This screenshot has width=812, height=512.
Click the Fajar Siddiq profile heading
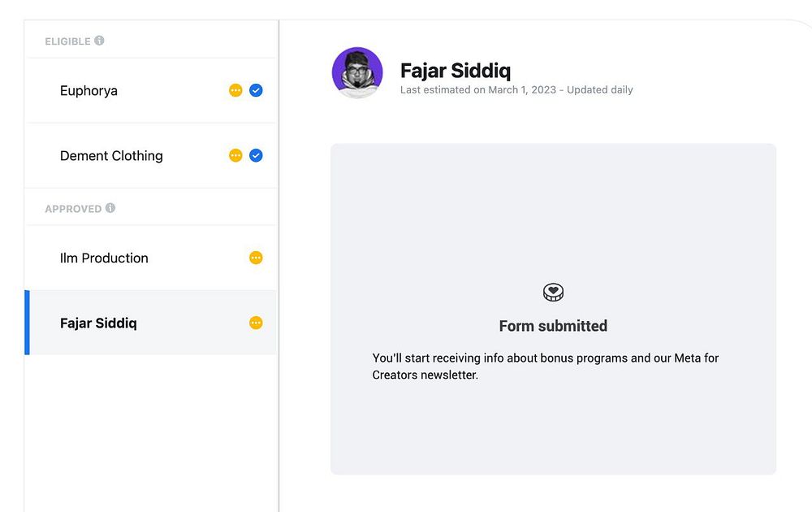pos(456,71)
